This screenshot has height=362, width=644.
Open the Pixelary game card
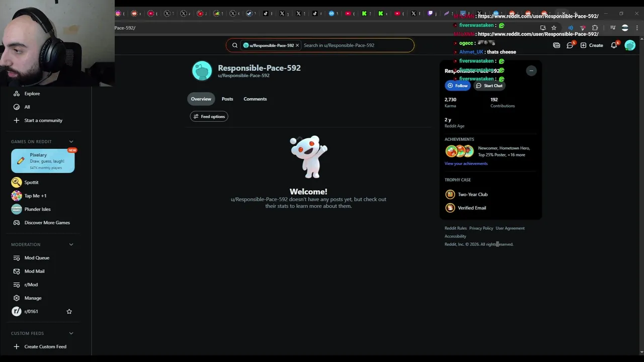pos(43,161)
